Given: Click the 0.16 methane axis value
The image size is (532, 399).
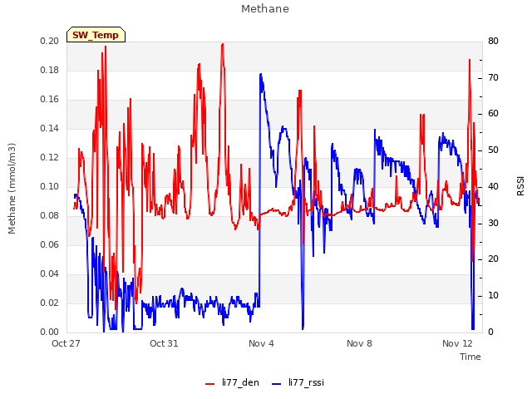Looking at the screenshot, I should pos(50,100).
